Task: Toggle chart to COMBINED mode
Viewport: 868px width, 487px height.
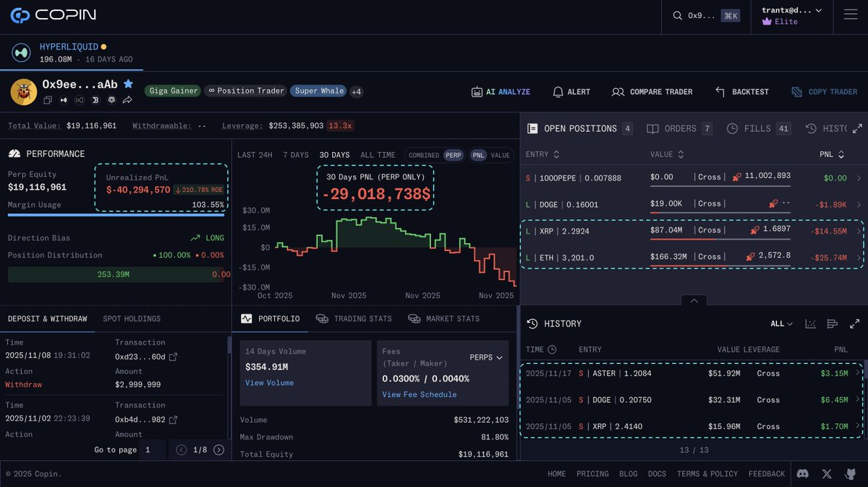Action: (424, 155)
